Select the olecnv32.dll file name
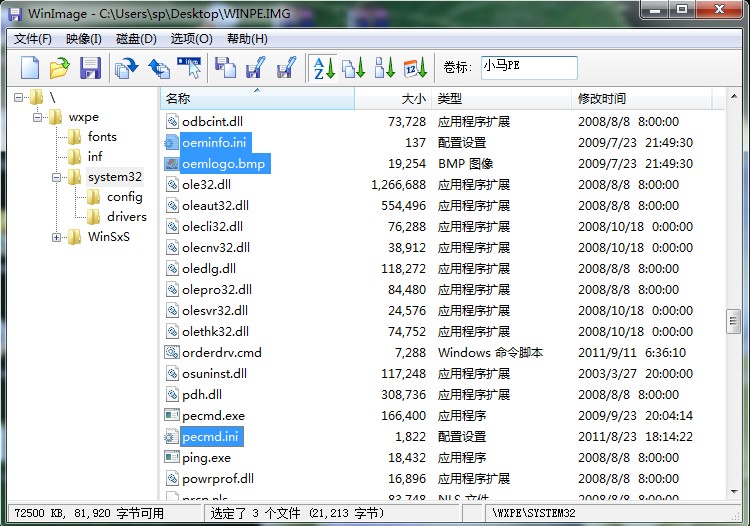The width and height of the screenshot is (750, 526). pos(216,248)
